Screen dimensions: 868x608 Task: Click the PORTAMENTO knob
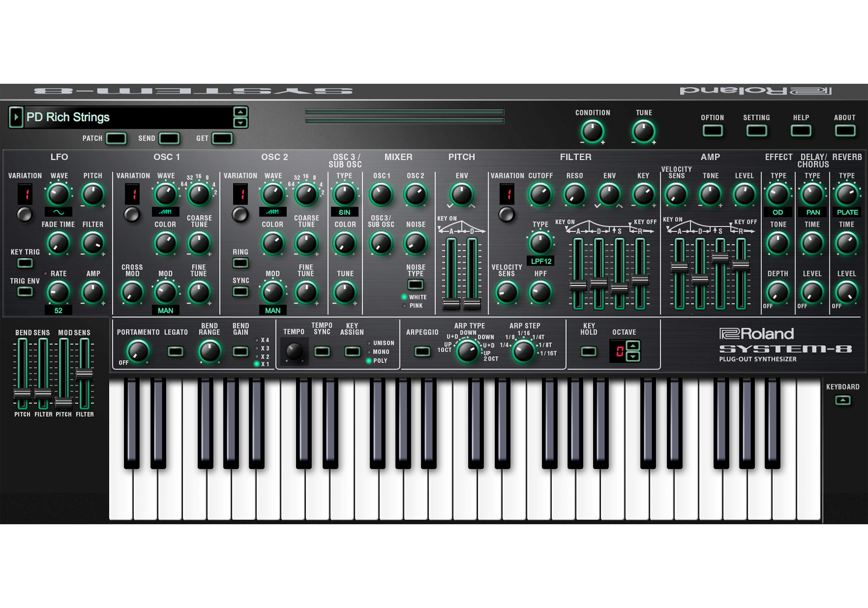coord(138,352)
